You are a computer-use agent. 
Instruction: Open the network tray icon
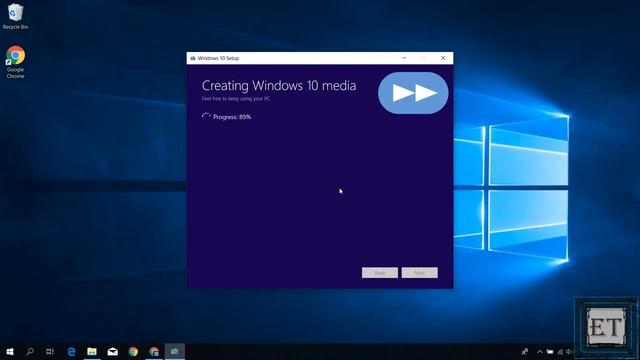click(560, 351)
